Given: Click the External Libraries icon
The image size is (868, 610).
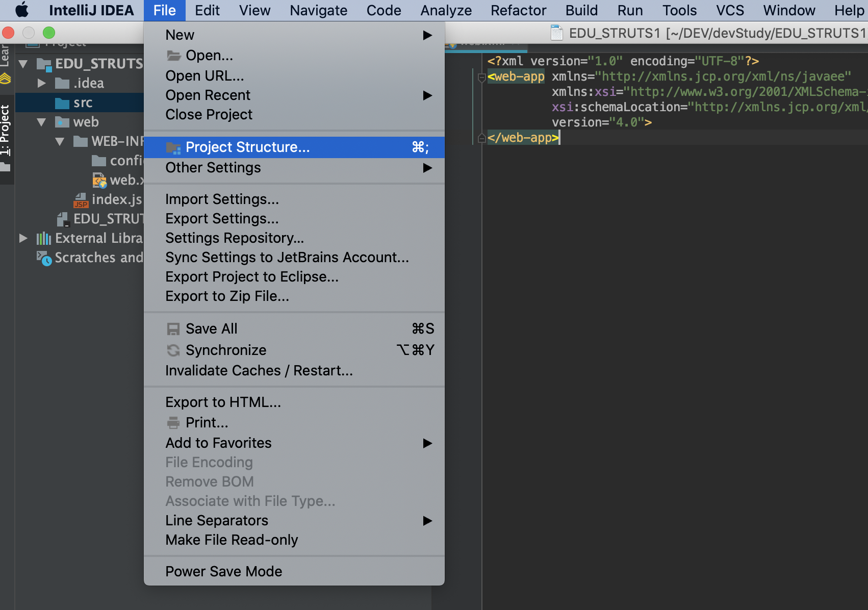Looking at the screenshot, I should [x=44, y=239].
